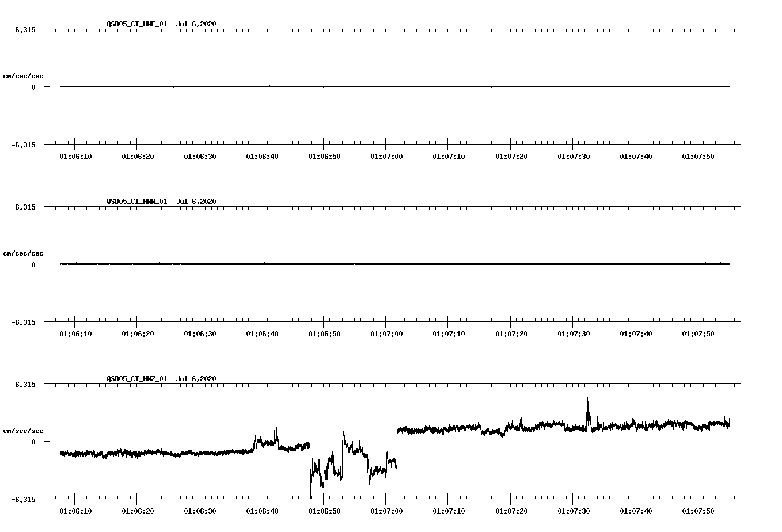Click 01:07:00 time label under HNN plot
Screen dimensions: 782x532
[386, 333]
